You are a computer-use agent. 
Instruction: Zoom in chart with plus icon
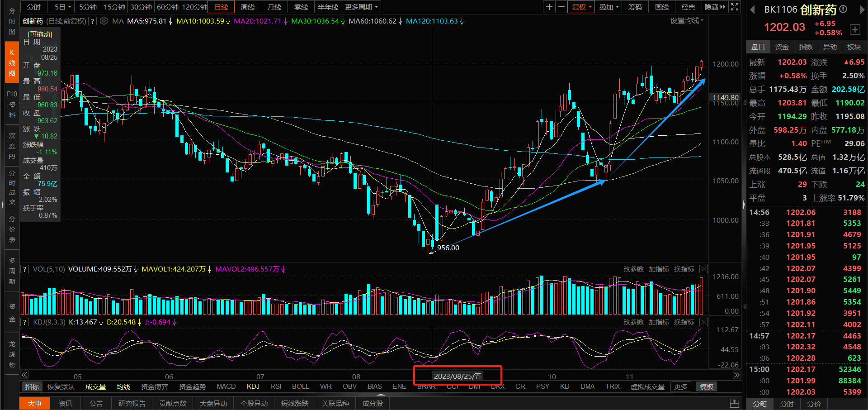tap(549, 7)
